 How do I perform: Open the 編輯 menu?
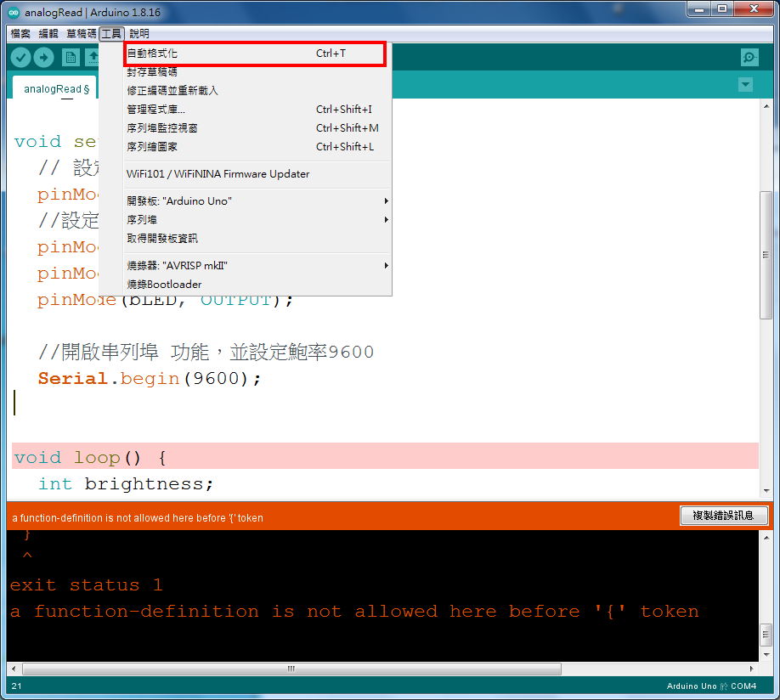pos(48,34)
